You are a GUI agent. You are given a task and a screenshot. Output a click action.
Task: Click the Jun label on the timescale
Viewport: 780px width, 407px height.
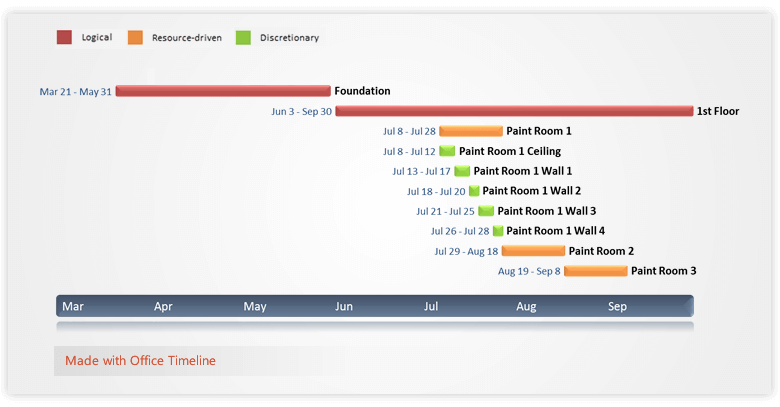coord(345,307)
